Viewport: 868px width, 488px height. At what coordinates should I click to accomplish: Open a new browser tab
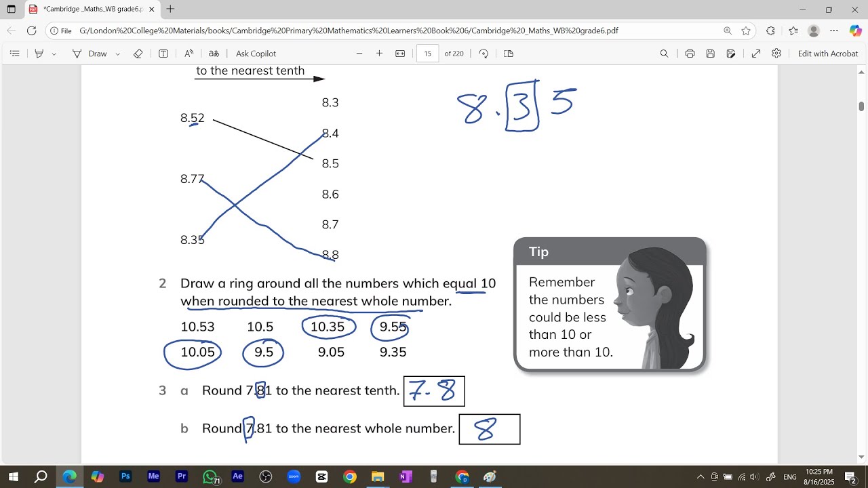[x=170, y=9]
